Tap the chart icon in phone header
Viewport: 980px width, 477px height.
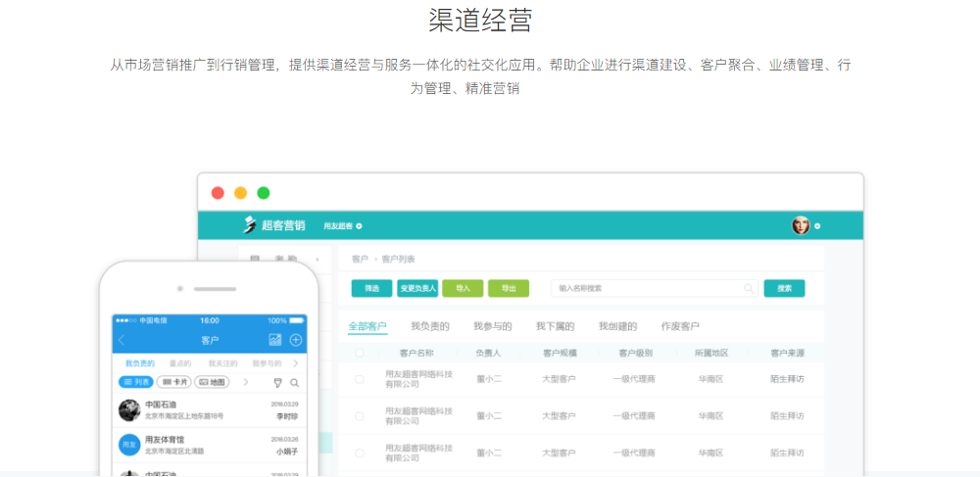pyautogui.click(x=275, y=340)
